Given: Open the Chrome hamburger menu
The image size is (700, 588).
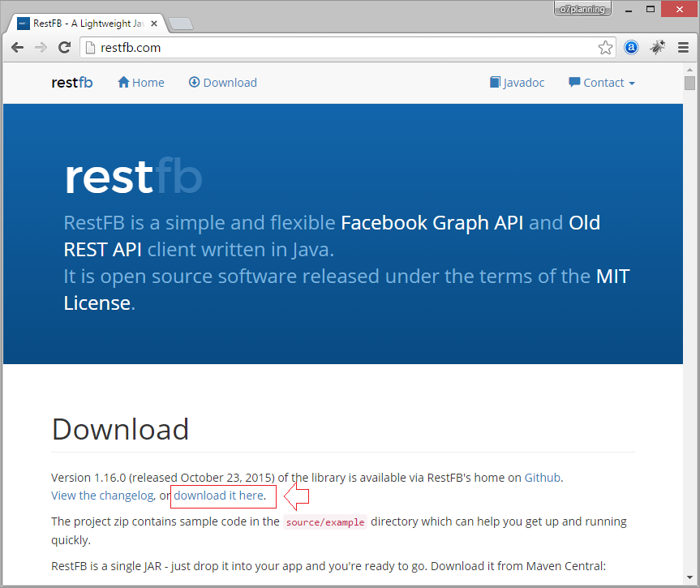Looking at the screenshot, I should pyautogui.click(x=683, y=47).
